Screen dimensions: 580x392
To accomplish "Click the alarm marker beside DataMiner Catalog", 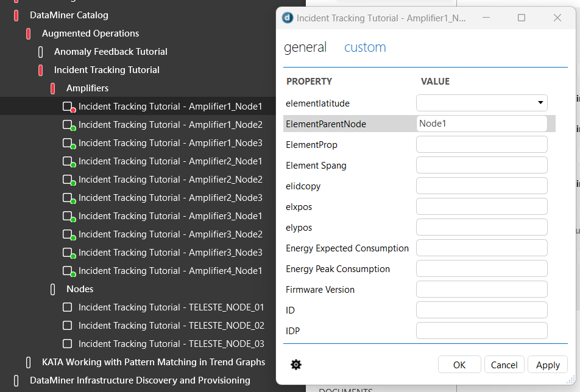I will pyautogui.click(x=15, y=15).
